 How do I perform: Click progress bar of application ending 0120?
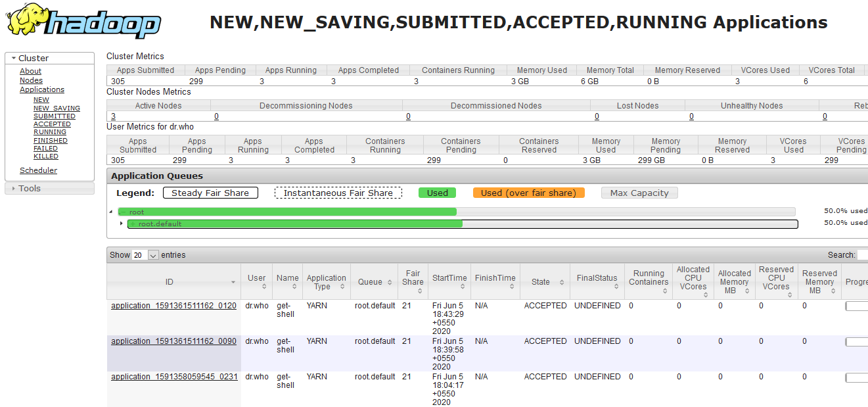[x=857, y=306]
